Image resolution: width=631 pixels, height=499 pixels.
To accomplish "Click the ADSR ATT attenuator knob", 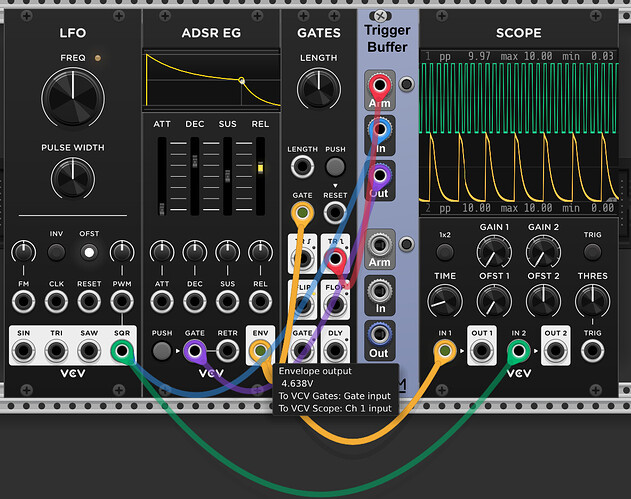I will pos(162,252).
